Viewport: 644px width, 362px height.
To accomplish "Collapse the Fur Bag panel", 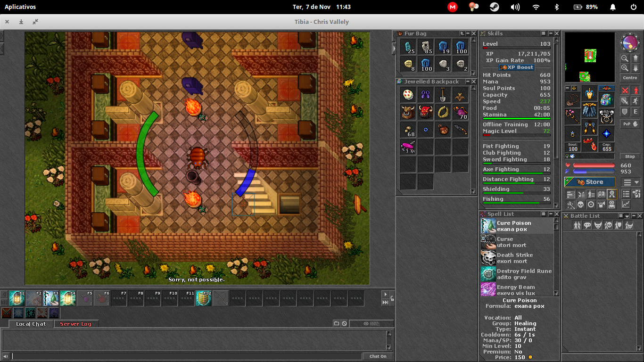I will pos(468,33).
